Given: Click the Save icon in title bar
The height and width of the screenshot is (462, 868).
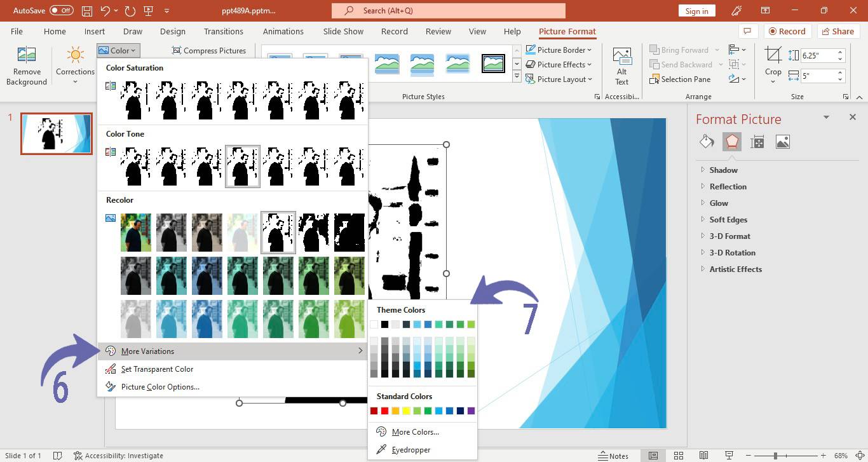Looking at the screenshot, I should pyautogui.click(x=87, y=11).
